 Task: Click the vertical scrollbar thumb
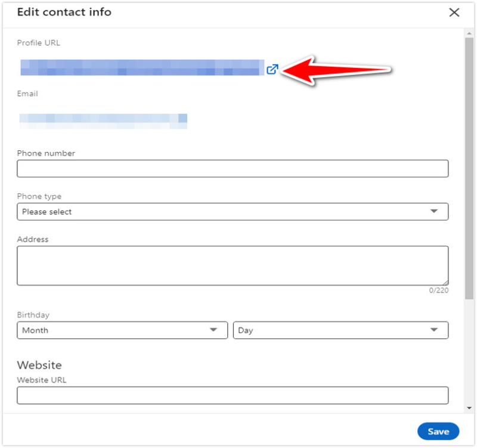coord(470,167)
